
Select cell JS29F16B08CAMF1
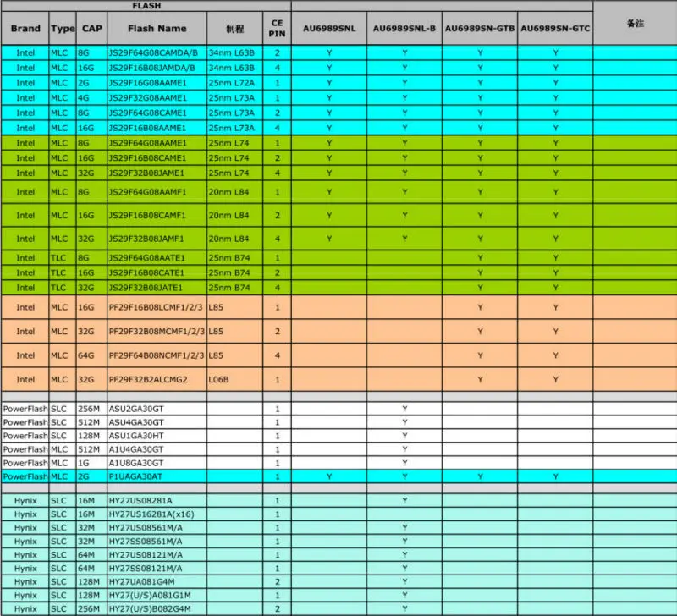point(157,216)
